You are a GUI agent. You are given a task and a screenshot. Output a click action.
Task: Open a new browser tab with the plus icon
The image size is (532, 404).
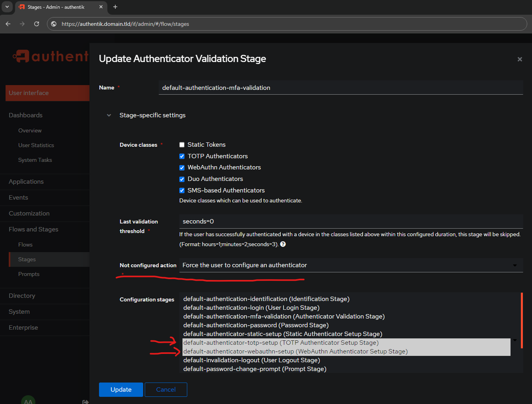click(x=115, y=7)
